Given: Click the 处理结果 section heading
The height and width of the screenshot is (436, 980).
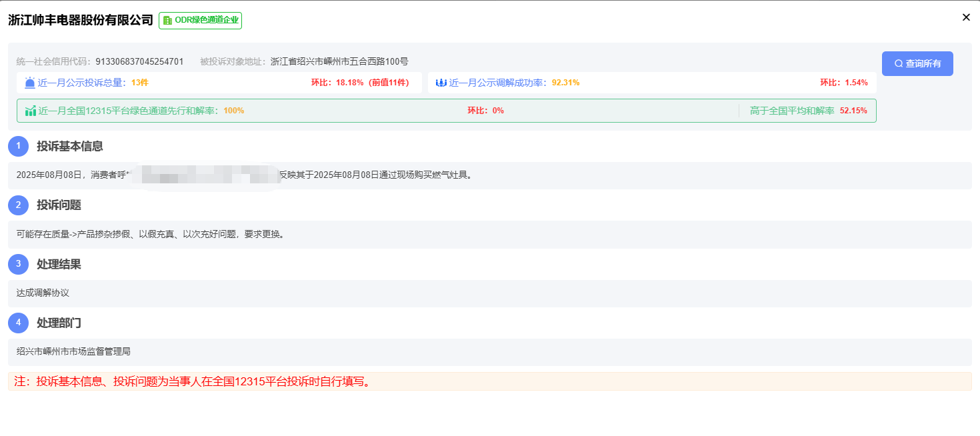Looking at the screenshot, I should 59,264.
